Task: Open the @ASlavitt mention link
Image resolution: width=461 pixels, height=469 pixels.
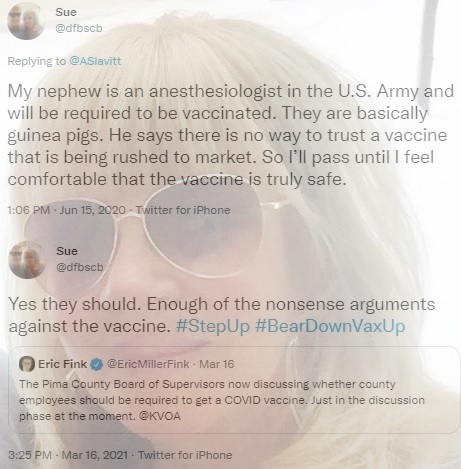Action: point(95,61)
